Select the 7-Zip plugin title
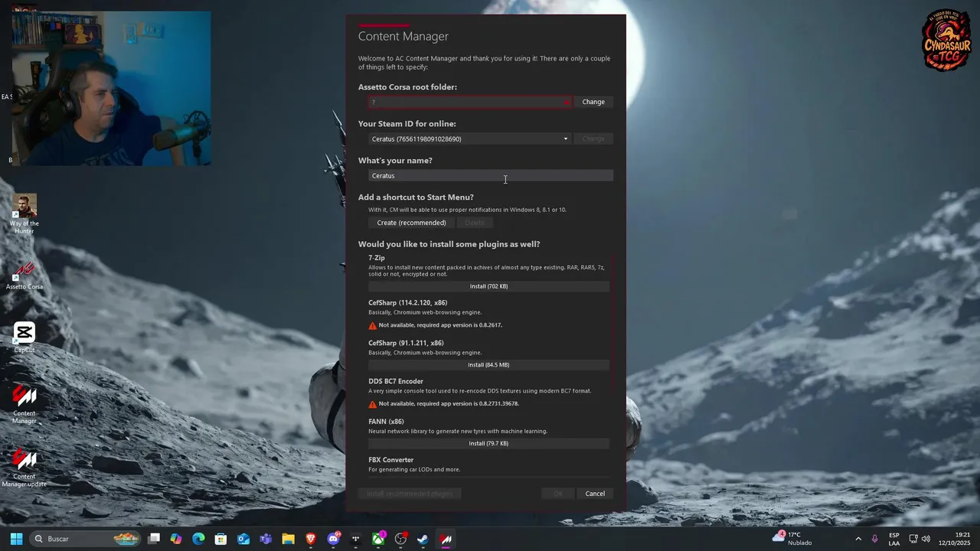 click(377, 258)
